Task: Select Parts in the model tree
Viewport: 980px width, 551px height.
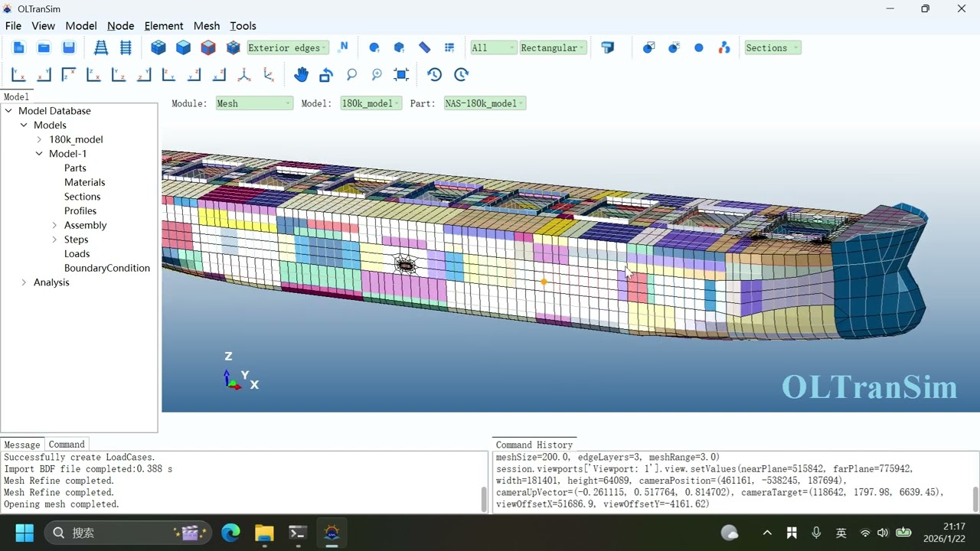Action: [x=75, y=168]
